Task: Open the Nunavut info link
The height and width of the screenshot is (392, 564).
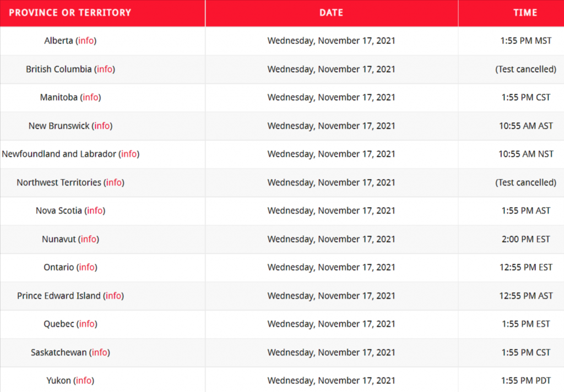Action: (x=89, y=239)
